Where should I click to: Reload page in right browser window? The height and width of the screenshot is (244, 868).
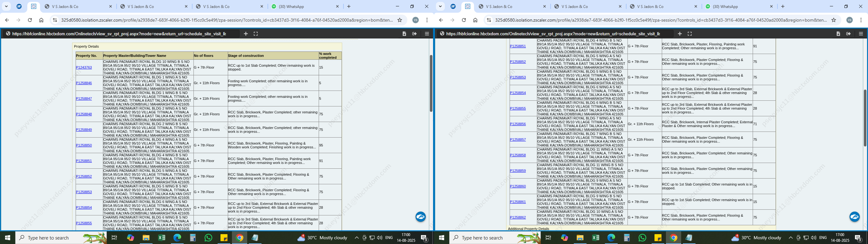[x=464, y=20]
